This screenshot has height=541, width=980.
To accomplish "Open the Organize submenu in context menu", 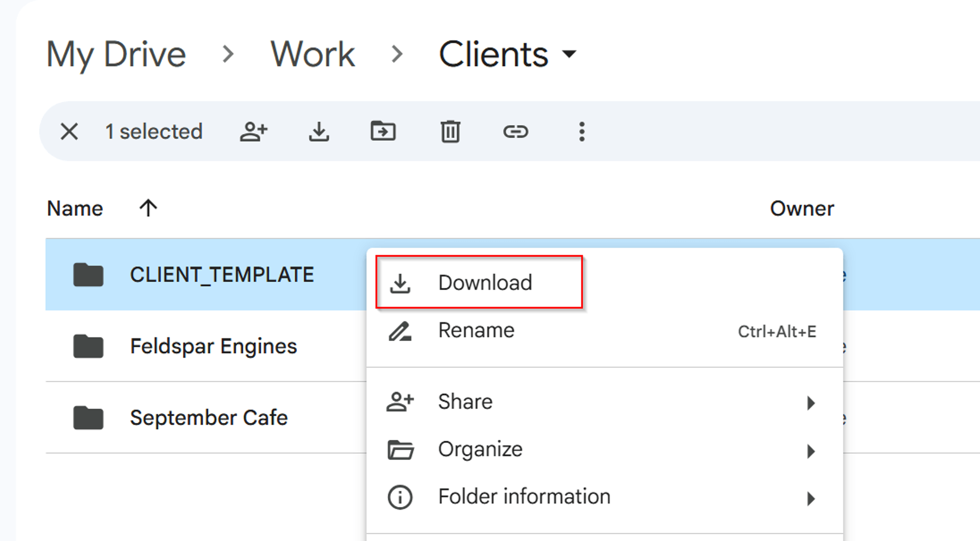I will coord(605,450).
